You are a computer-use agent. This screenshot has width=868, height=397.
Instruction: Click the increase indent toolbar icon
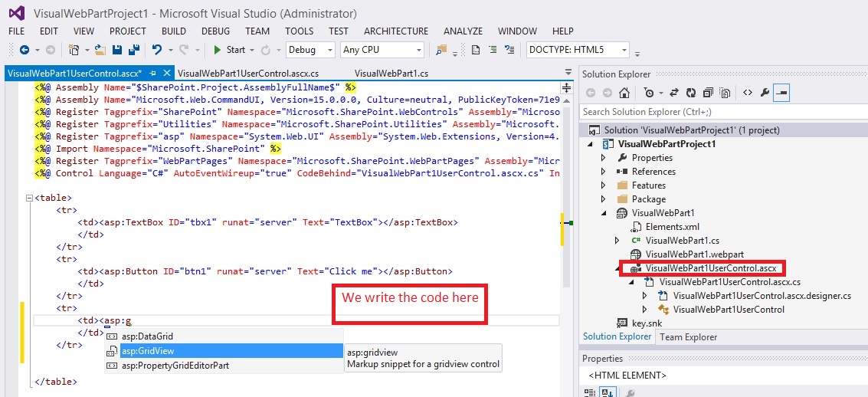tap(493, 50)
